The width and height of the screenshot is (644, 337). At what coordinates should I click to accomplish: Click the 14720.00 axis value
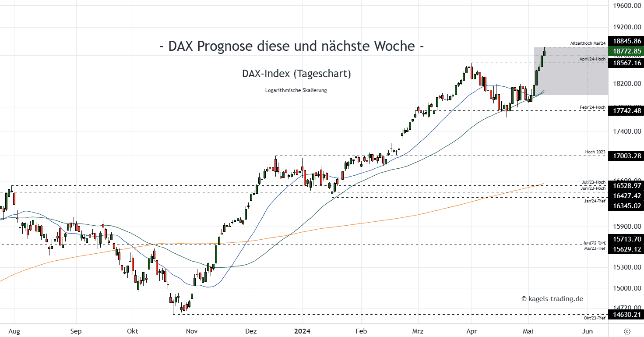tap(627, 308)
